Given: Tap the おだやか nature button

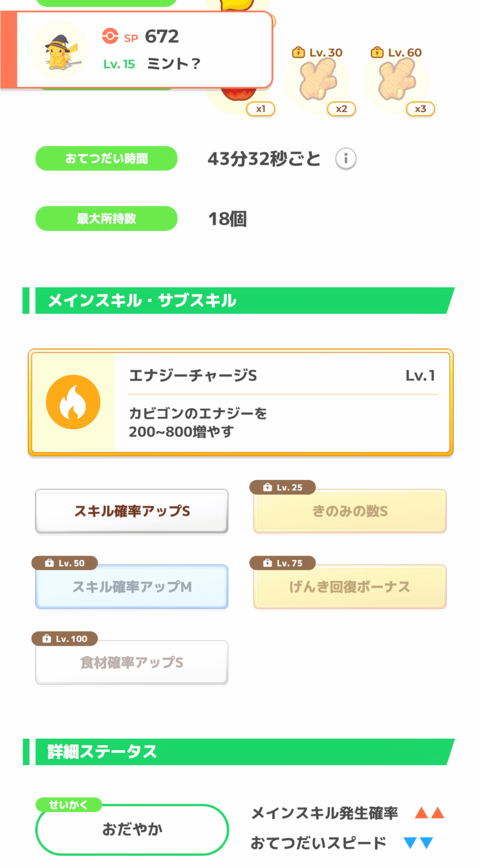Looking at the screenshot, I should coord(132,829).
